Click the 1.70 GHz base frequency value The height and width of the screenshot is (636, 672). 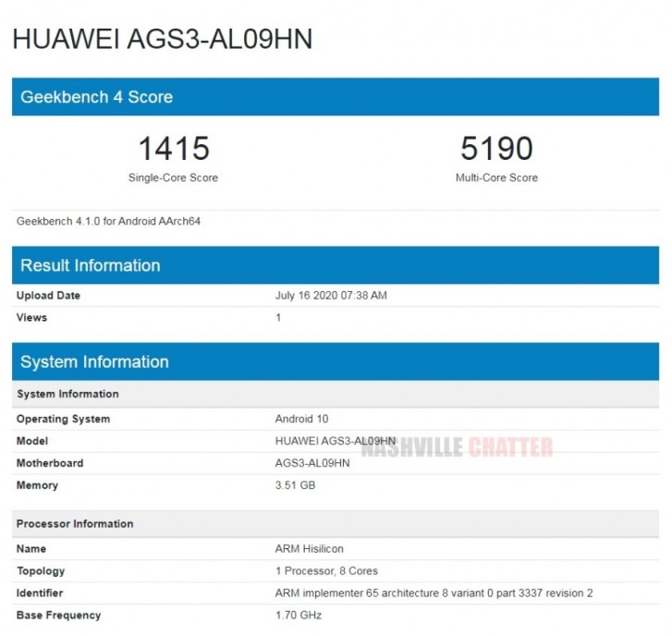click(x=298, y=616)
